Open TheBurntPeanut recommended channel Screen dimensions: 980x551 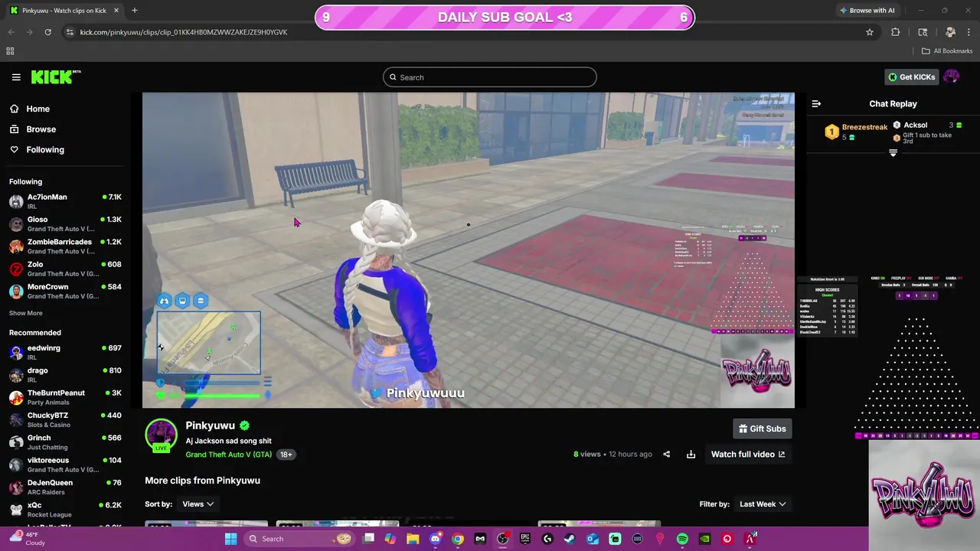pyautogui.click(x=65, y=397)
